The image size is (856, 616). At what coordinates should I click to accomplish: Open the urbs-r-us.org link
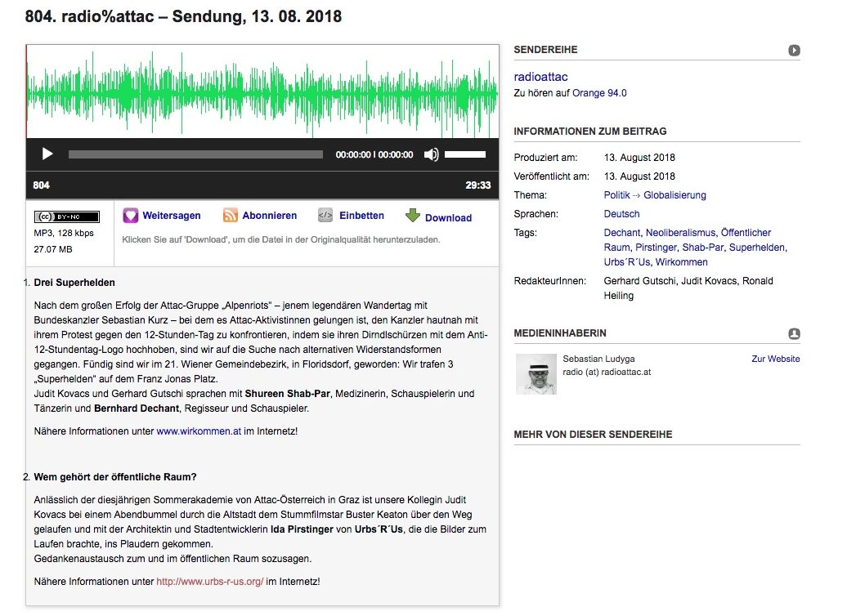[210, 582]
